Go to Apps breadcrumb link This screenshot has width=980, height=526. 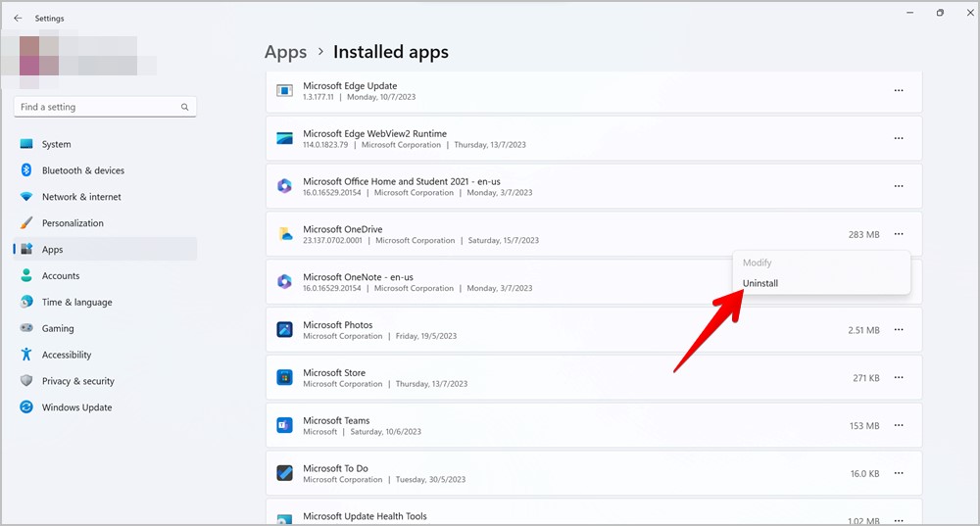tap(285, 52)
